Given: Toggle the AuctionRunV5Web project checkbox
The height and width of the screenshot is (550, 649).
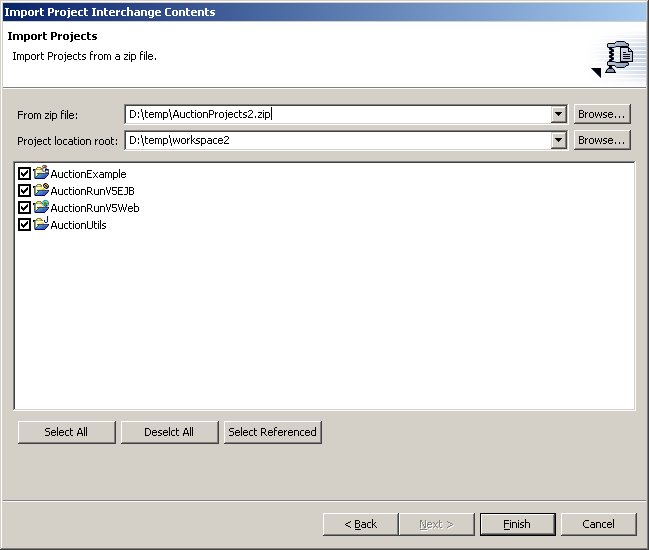Looking at the screenshot, I should 24,207.
